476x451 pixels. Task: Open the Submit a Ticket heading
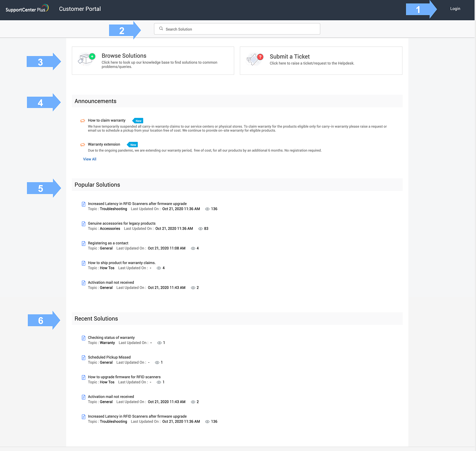[x=289, y=56]
